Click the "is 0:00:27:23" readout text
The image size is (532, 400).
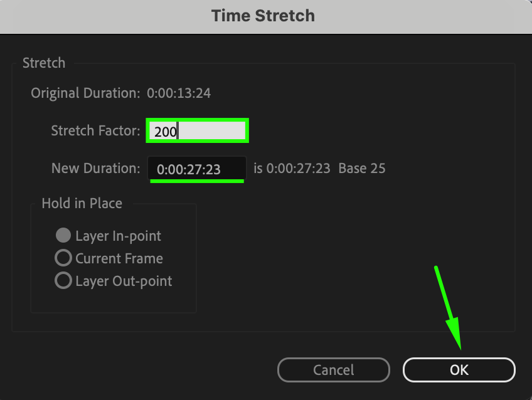pos(292,168)
